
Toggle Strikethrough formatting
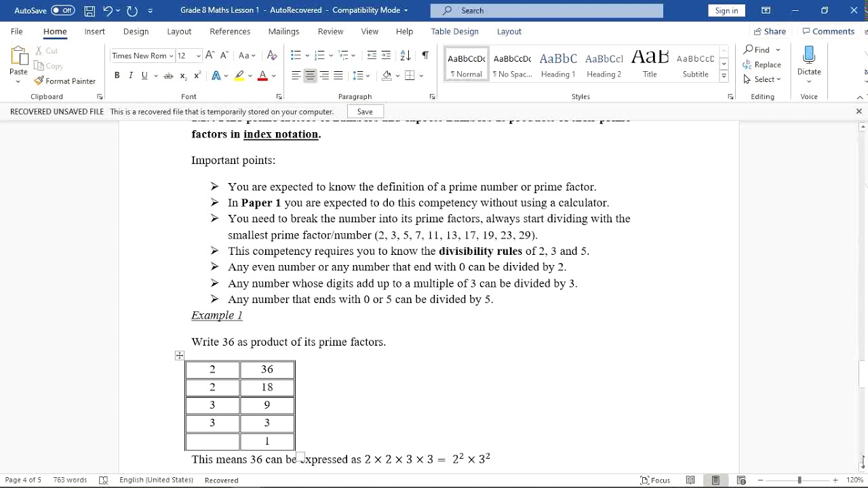coord(168,75)
